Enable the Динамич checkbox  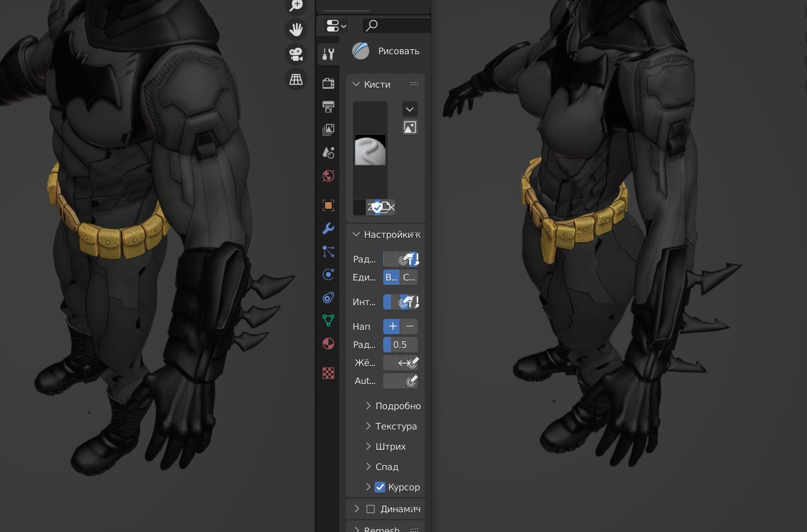pyautogui.click(x=371, y=509)
